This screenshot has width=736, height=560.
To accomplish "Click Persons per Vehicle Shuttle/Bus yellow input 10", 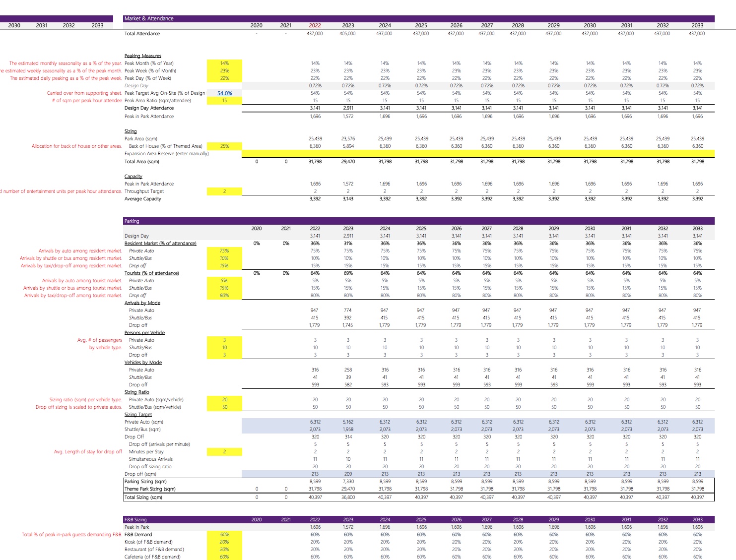I will (x=224, y=348).
